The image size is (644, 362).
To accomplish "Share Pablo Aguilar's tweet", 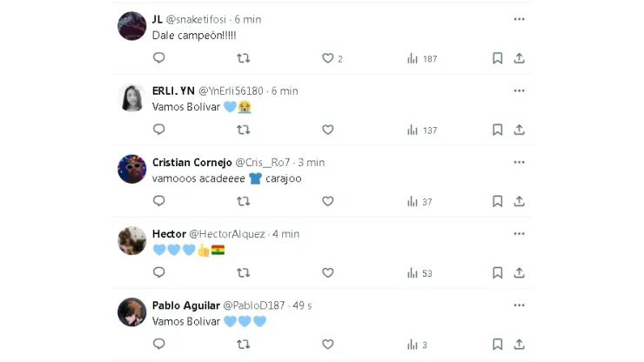I will pyautogui.click(x=519, y=345).
